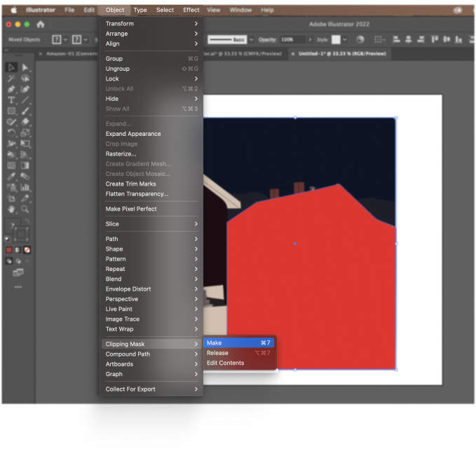Choose Edit Contents in Clipping Mask submenu
Screen dimensions: 476x472
click(238, 363)
